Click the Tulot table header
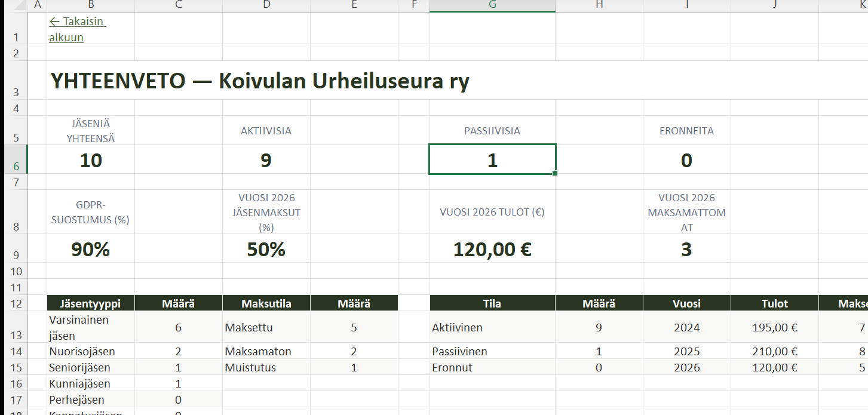The image size is (868, 415). (x=774, y=303)
